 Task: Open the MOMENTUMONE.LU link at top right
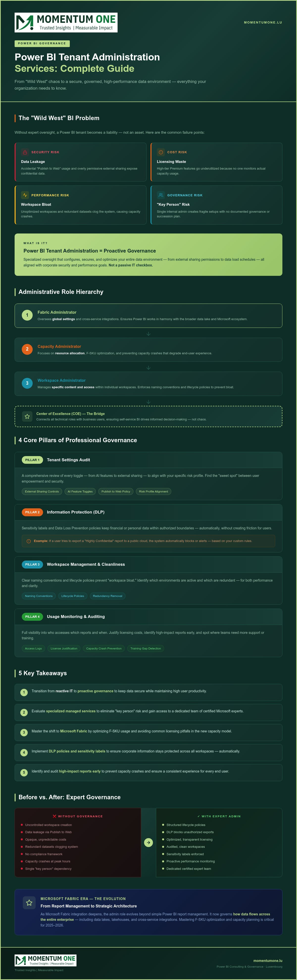pos(263,23)
